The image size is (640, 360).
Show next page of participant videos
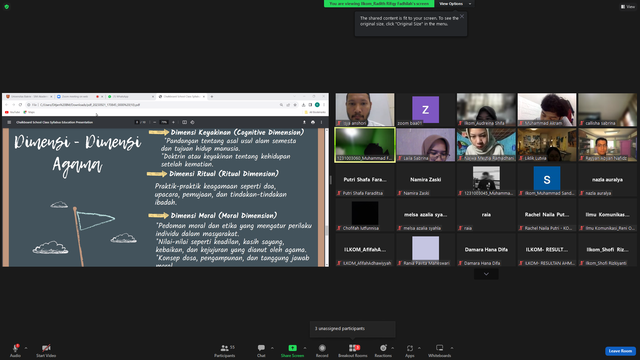click(x=486, y=274)
